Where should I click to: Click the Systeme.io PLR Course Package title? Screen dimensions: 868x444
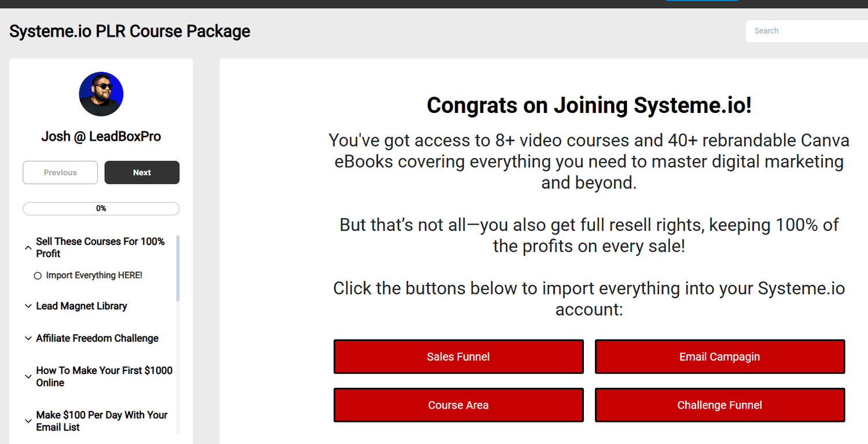[130, 31]
